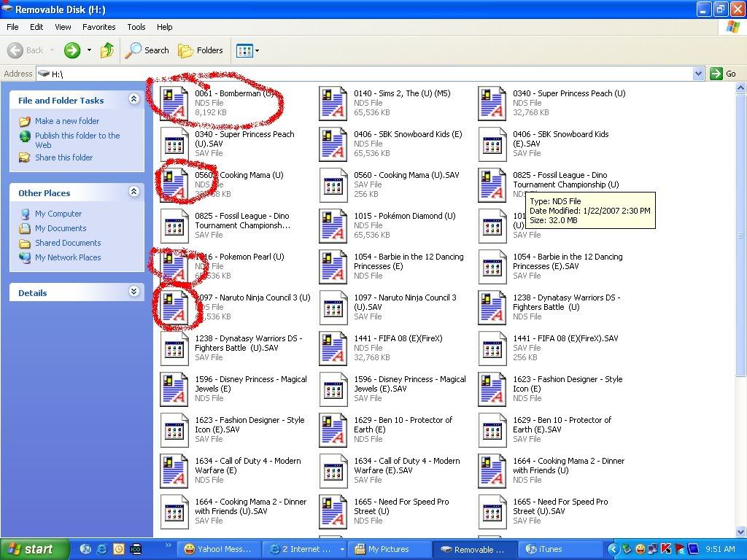Select the Fossil League SAV file icon
Viewport: 747px width, 560px height.
click(x=174, y=226)
